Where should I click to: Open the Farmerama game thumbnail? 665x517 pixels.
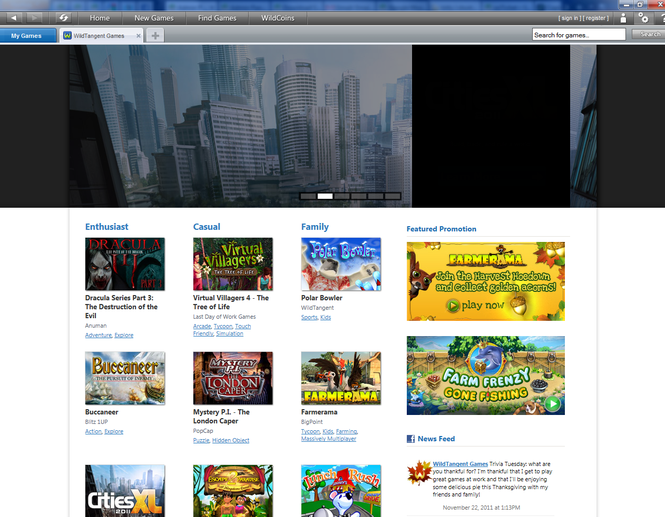[341, 378]
